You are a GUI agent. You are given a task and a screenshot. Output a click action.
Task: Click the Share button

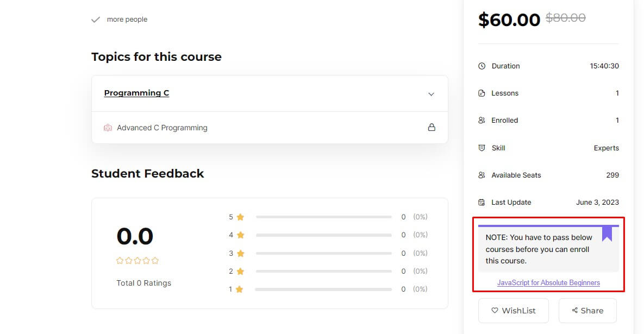coord(587,310)
